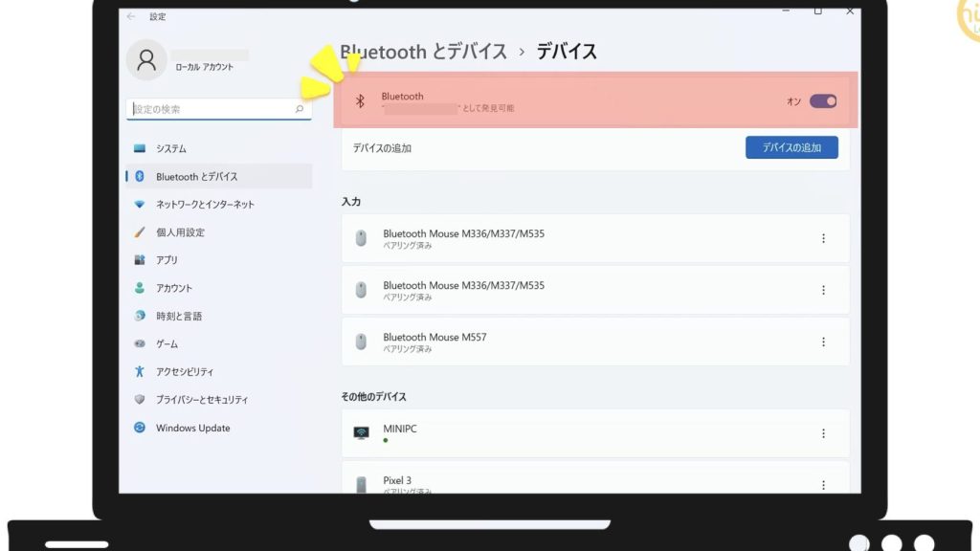Select the Bluetooth Mouse M557 name text
Screen dimensions: 980x551
click(x=434, y=338)
